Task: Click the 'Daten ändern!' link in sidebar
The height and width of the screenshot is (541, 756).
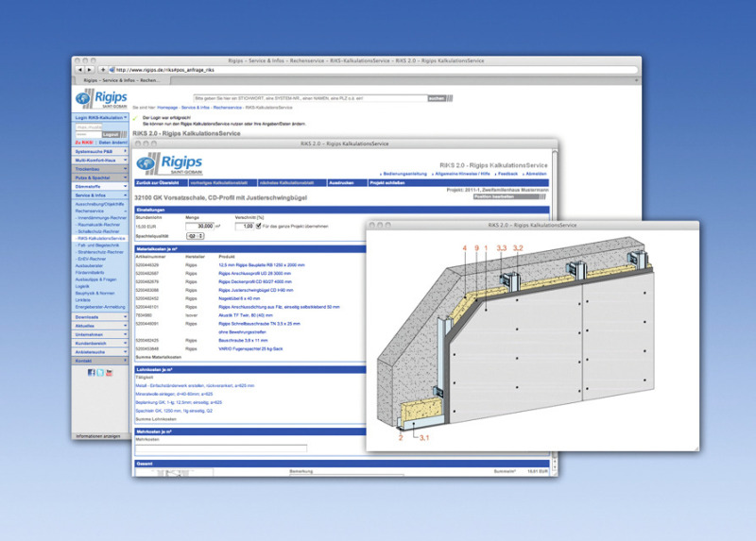Action: [112, 143]
